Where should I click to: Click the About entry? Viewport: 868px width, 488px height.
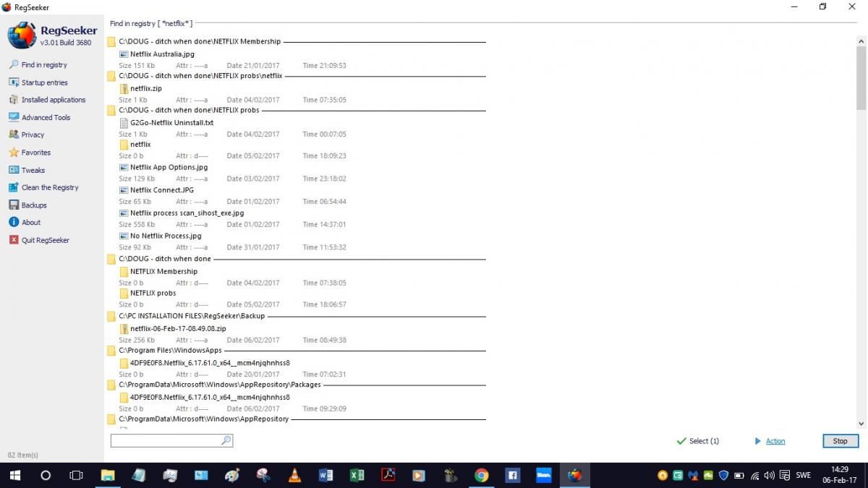31,223
